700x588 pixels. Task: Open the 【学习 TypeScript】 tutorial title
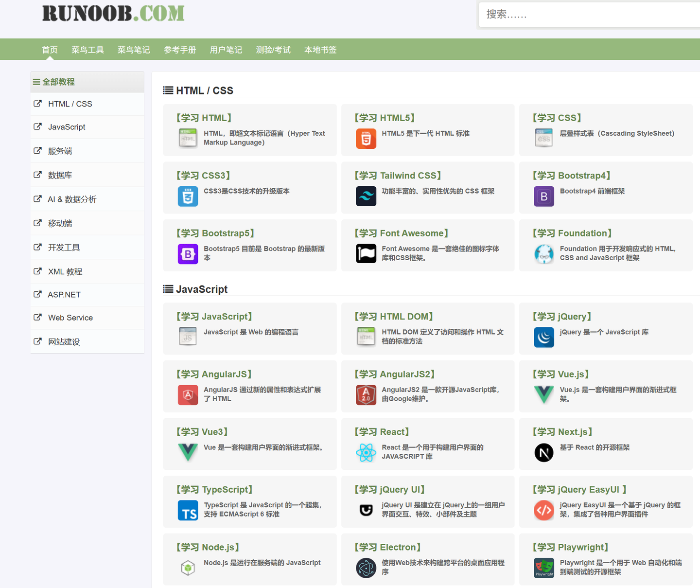(x=214, y=490)
